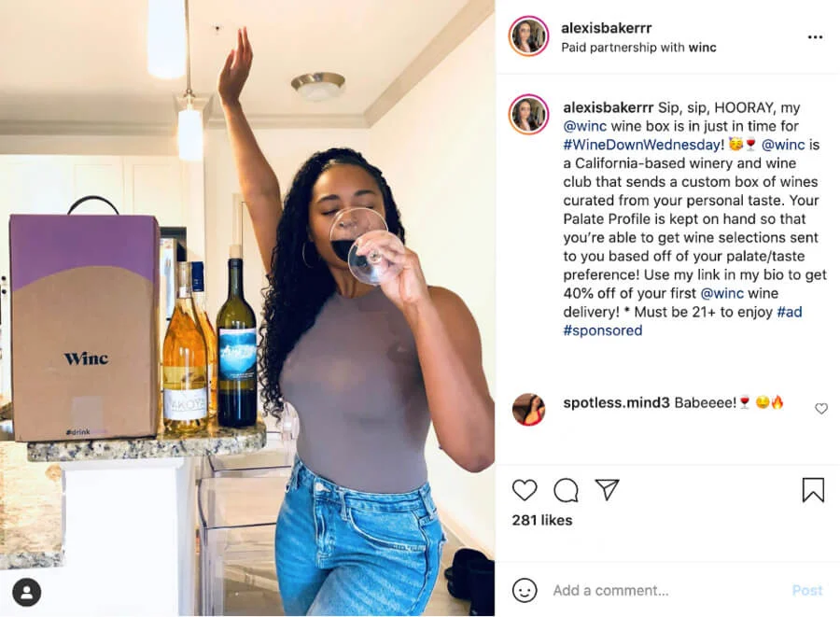Open comments via speech bubble icon
Screen dimensions: 840x617
click(566, 489)
